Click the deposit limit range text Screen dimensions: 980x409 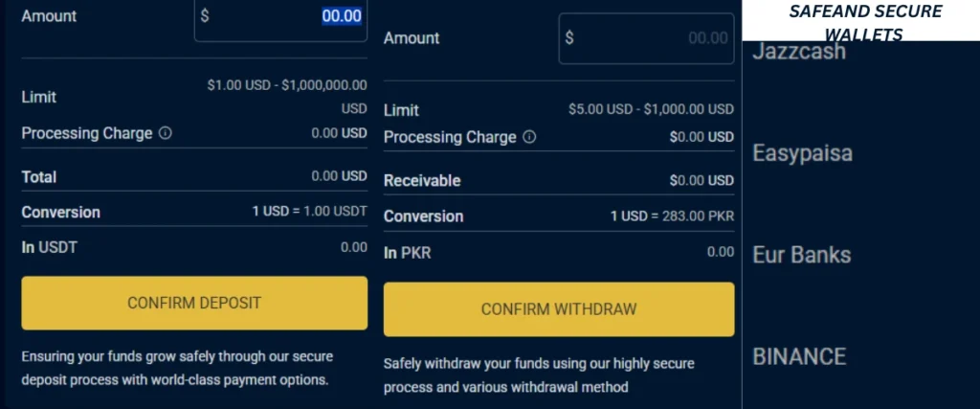pyautogui.click(x=287, y=97)
